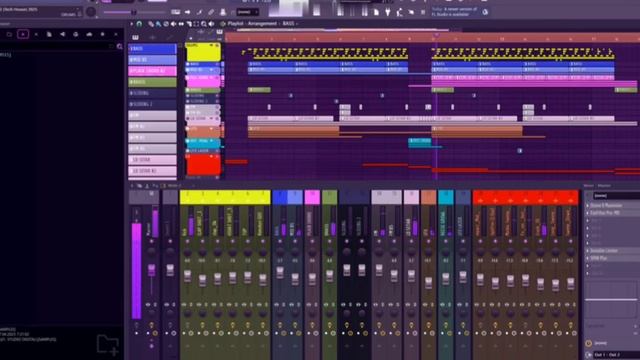This screenshot has width=640, height=360.
Task: Select the green pattern in the picker panel
Action: [152, 82]
